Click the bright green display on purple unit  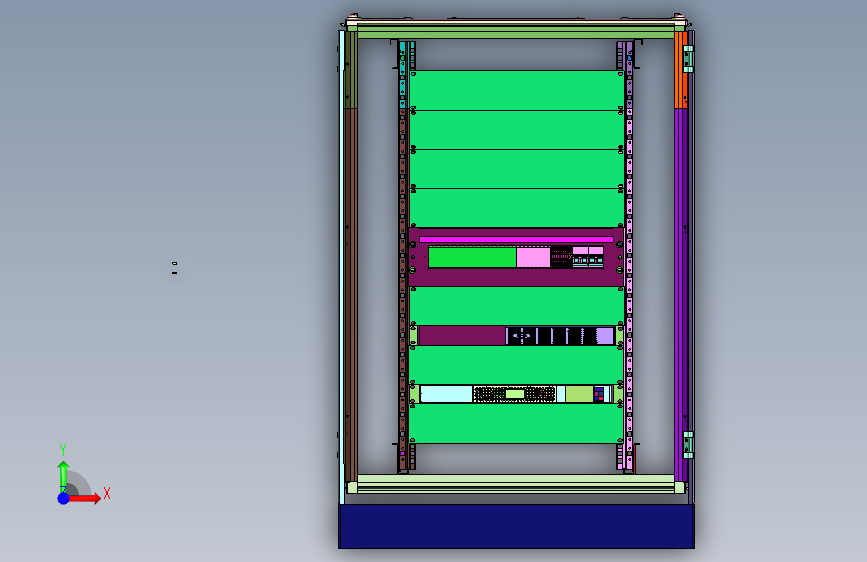pyautogui.click(x=472, y=258)
